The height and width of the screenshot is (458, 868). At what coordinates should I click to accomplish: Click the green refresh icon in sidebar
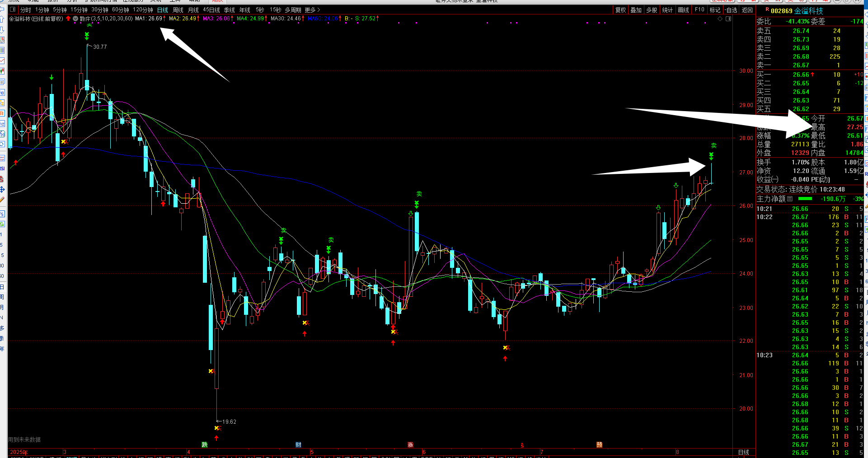[x=2, y=224]
